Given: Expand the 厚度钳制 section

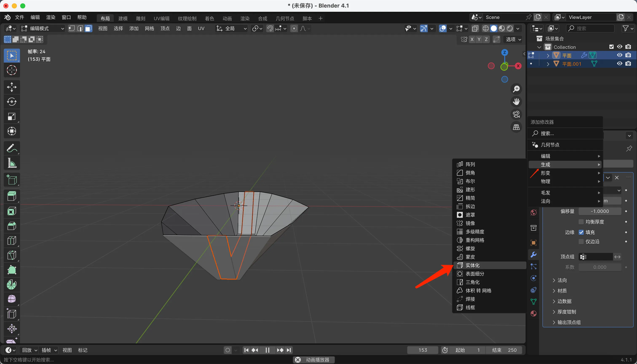Looking at the screenshot, I should click(x=567, y=312).
